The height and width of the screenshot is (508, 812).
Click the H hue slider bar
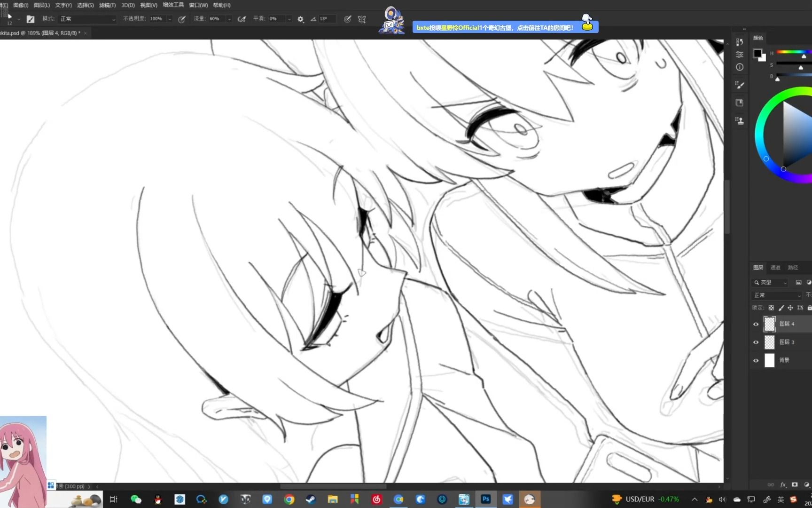[794, 52]
